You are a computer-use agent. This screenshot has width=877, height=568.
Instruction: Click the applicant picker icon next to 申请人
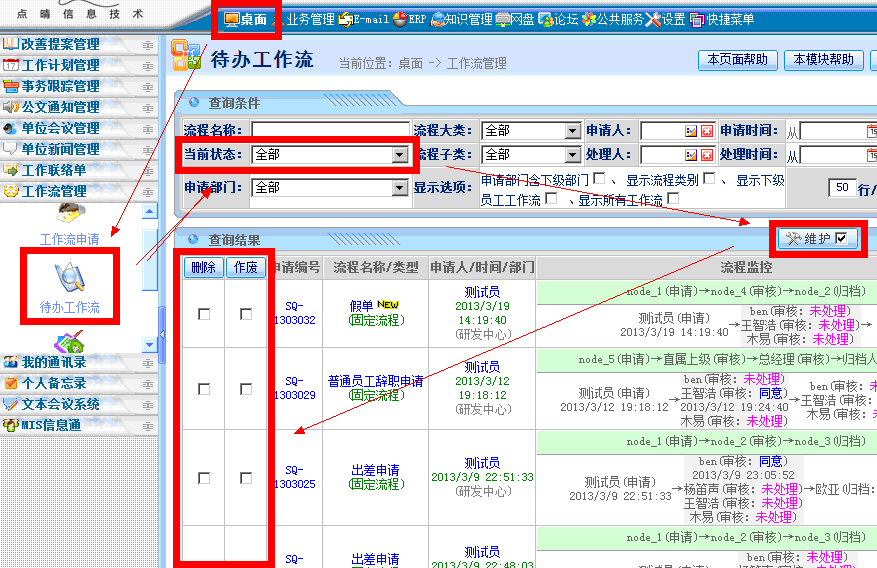pos(691,131)
